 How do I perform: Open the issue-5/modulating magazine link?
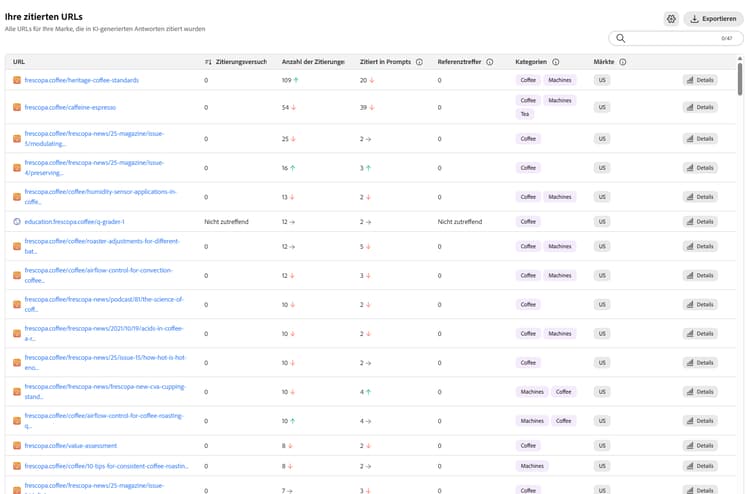coord(94,139)
